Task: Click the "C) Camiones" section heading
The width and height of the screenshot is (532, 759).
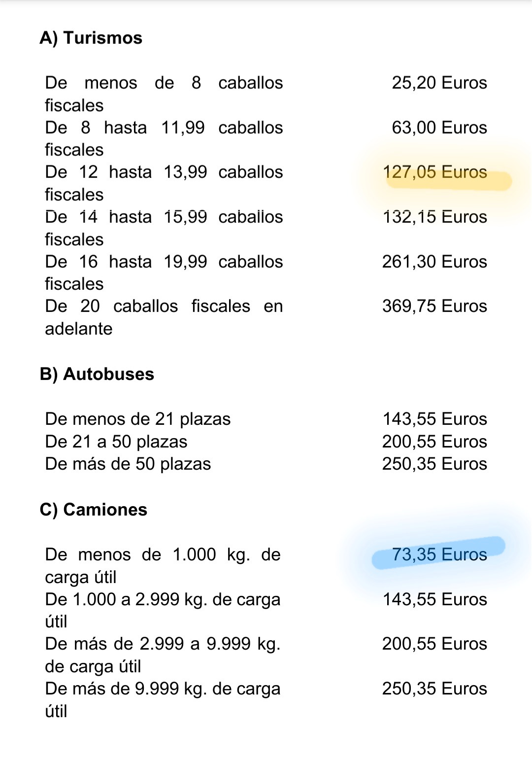Action: (93, 510)
